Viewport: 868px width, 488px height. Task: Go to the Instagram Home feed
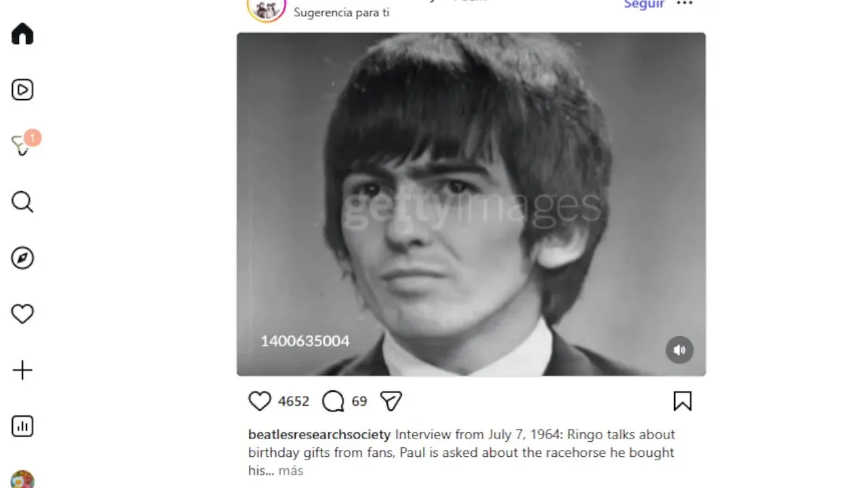click(22, 34)
